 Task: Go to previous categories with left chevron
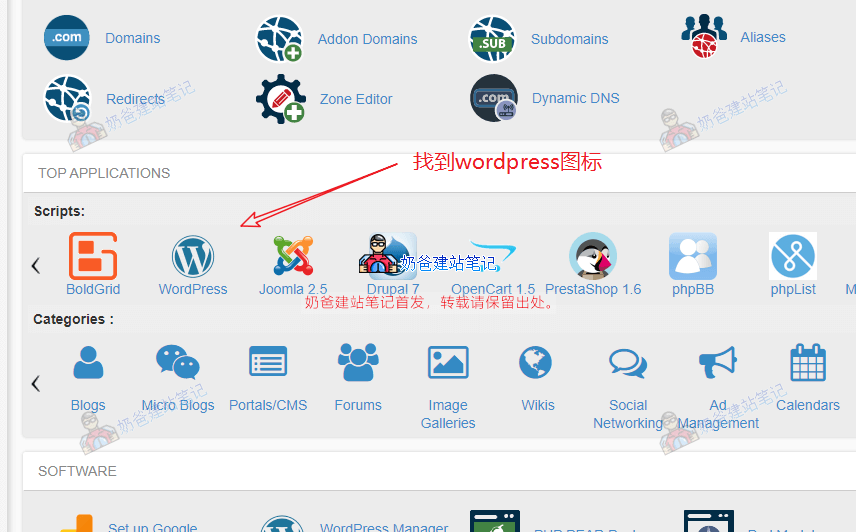pos(36,384)
